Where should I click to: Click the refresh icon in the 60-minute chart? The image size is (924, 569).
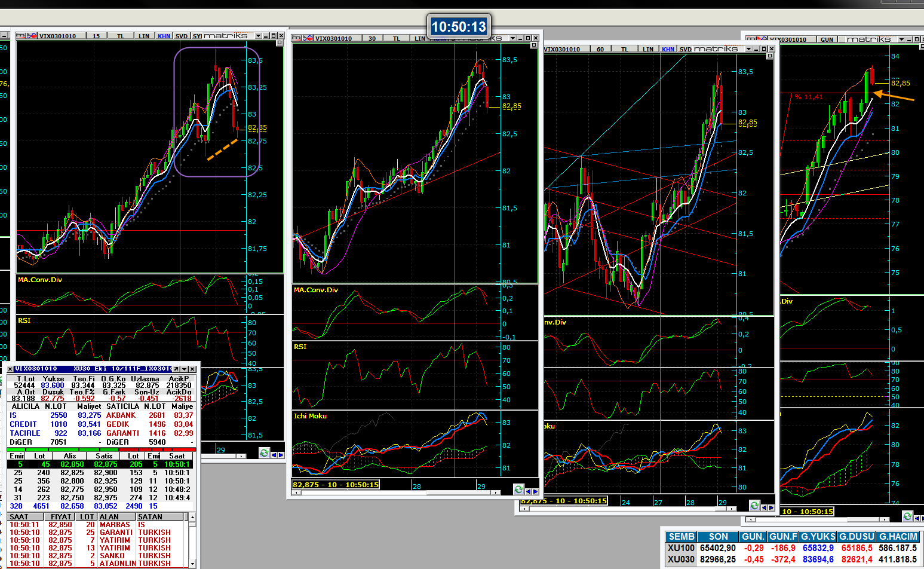[x=754, y=506]
